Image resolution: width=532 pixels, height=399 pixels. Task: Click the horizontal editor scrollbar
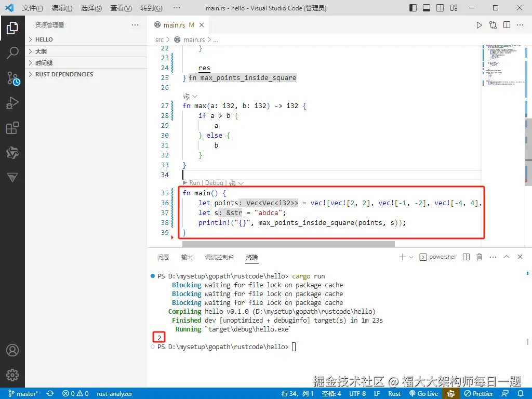(288, 244)
